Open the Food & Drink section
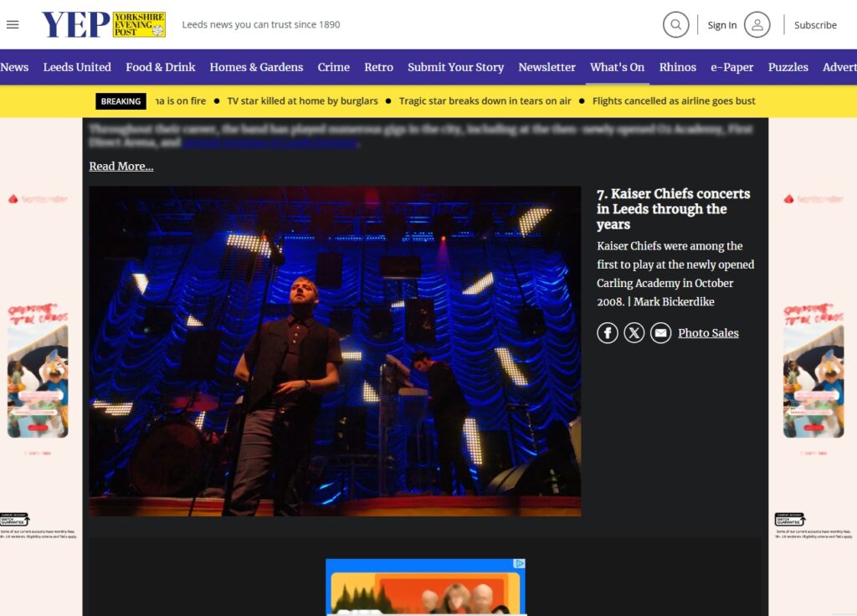Image resolution: width=857 pixels, height=616 pixels. 160,67
